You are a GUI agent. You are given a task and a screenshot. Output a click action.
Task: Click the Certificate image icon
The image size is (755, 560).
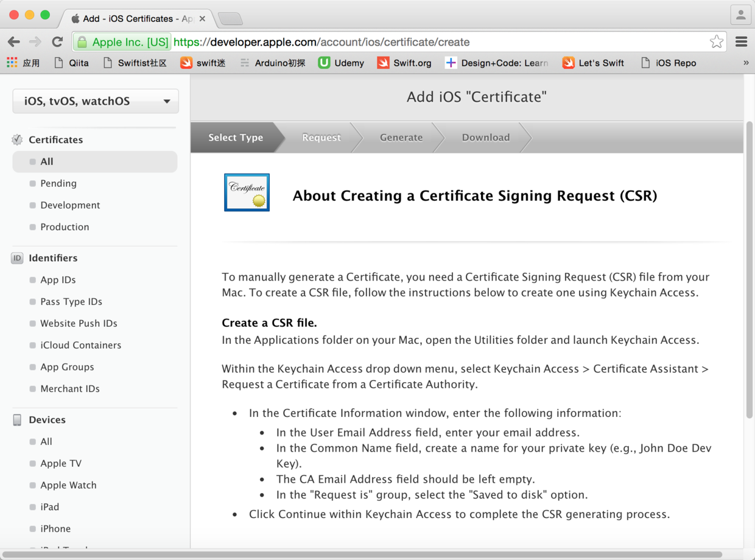tap(247, 192)
